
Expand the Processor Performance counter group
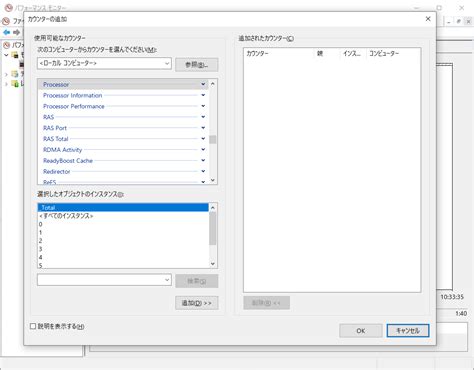(203, 106)
